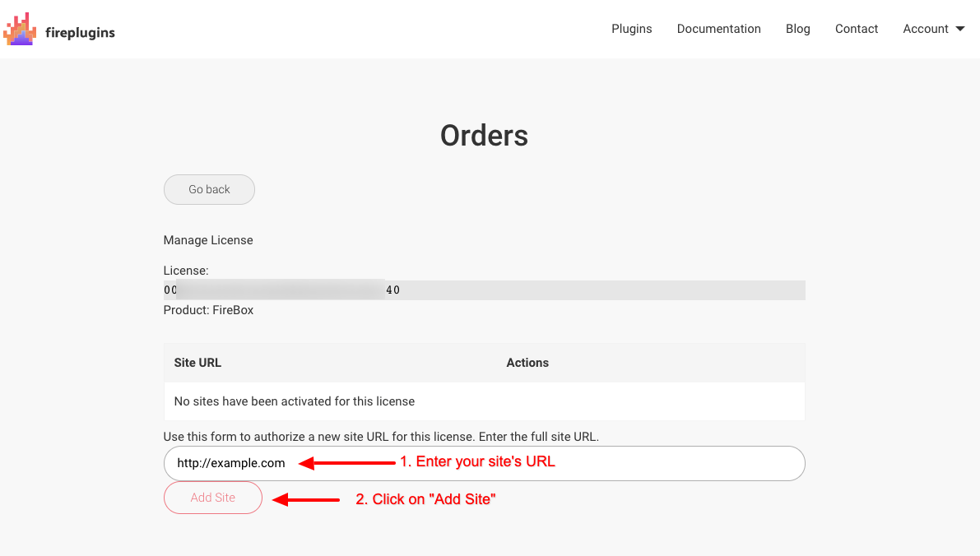This screenshot has width=980, height=556.
Task: Click the Actions column header
Action: [x=527, y=363]
